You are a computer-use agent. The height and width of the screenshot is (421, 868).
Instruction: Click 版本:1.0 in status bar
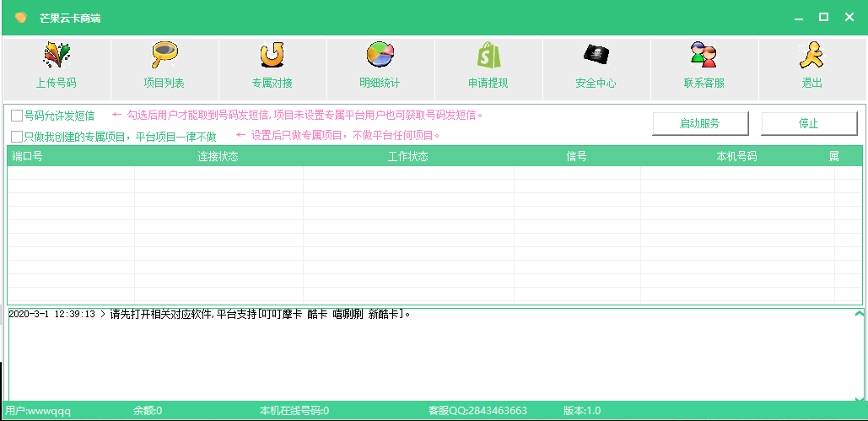(x=582, y=411)
